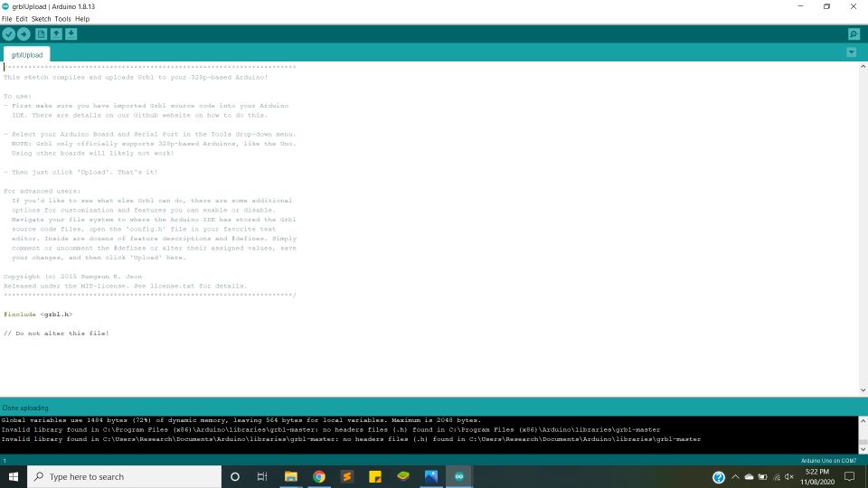Open BlueStacks layered icon on taskbar

click(x=403, y=476)
